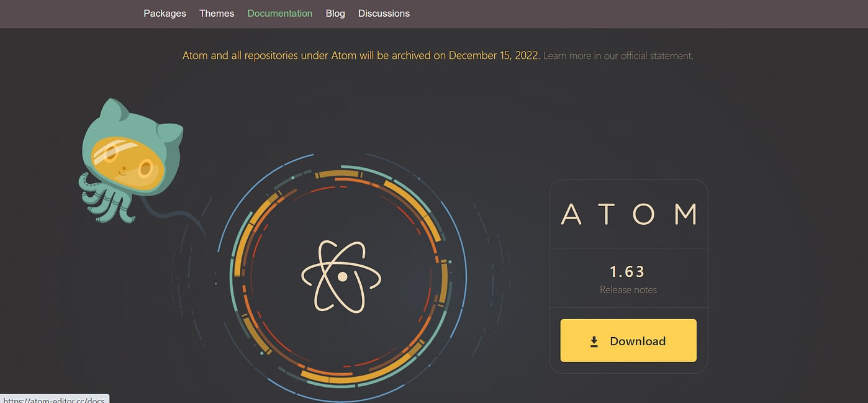This screenshot has height=403, width=868.
Task: Click the "Learn more in our official statement" link
Action: click(618, 56)
